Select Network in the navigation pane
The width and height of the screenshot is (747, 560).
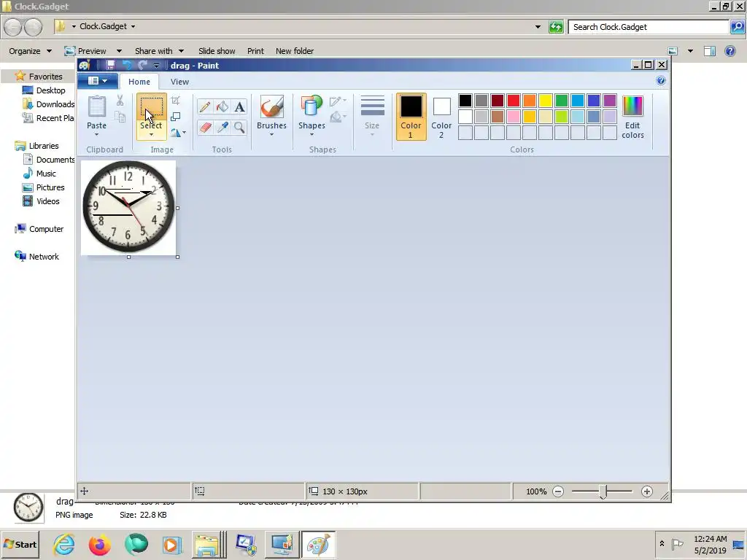coord(36,257)
